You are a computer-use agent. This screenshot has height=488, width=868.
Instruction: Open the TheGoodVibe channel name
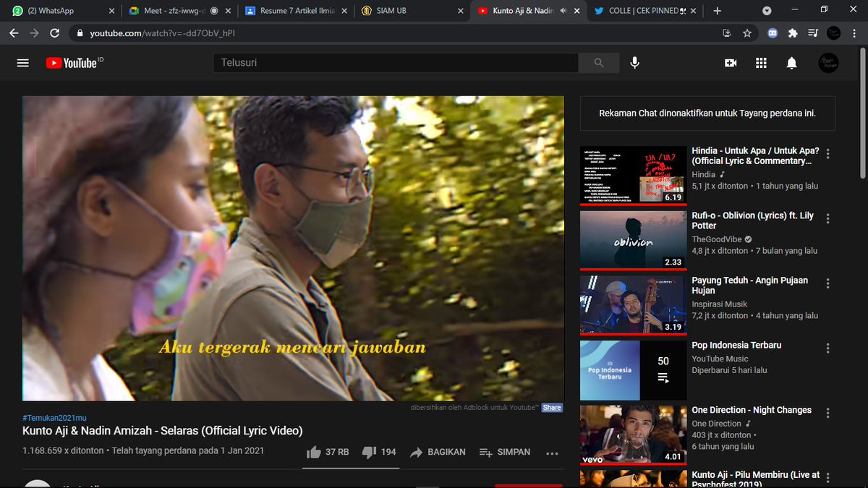tap(716, 239)
